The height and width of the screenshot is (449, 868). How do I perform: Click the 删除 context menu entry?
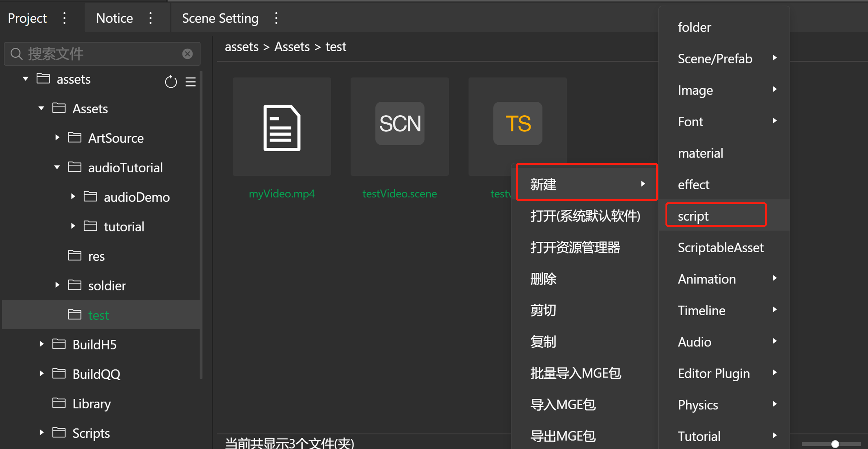click(x=543, y=279)
